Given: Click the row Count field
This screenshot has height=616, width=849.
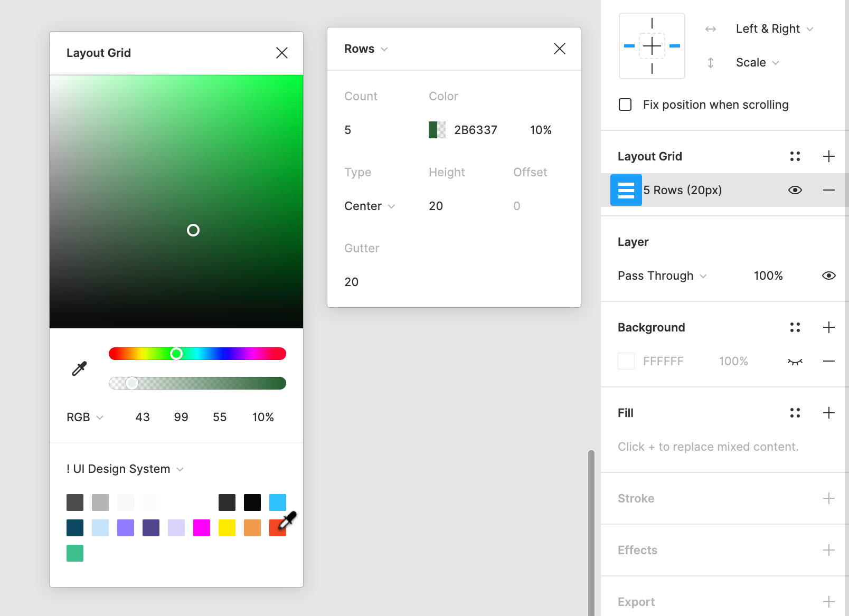Looking at the screenshot, I should click(x=348, y=130).
